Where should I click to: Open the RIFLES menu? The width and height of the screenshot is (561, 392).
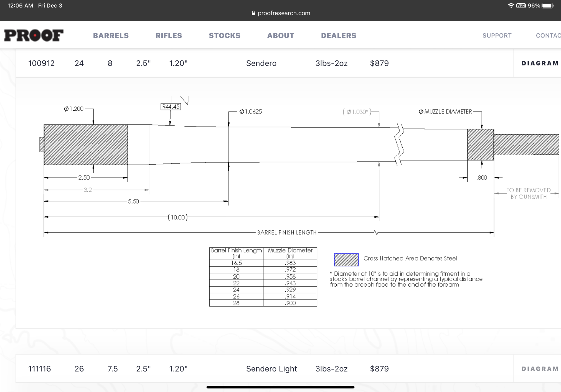click(169, 36)
